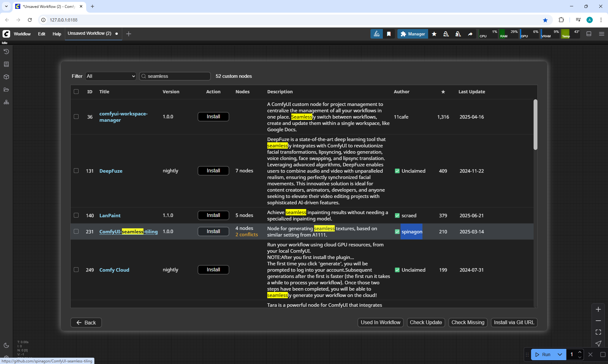Open the workflows folder sidebar icon

click(x=6, y=89)
